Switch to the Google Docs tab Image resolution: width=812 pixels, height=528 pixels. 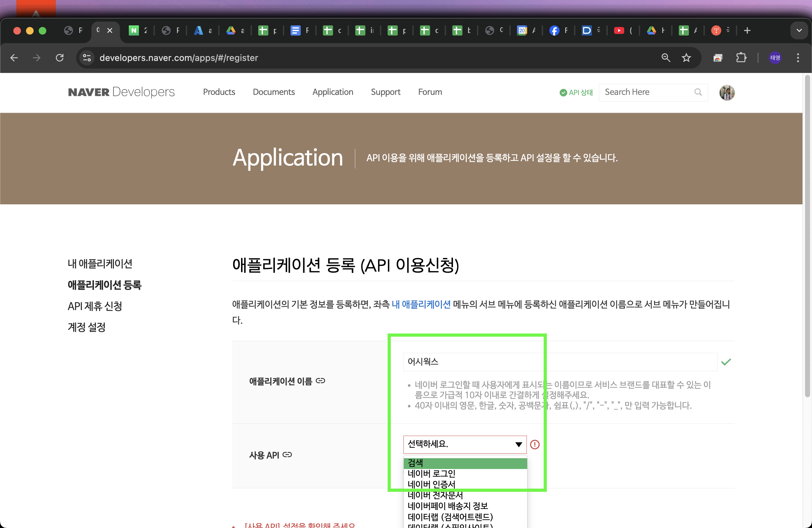point(299,31)
